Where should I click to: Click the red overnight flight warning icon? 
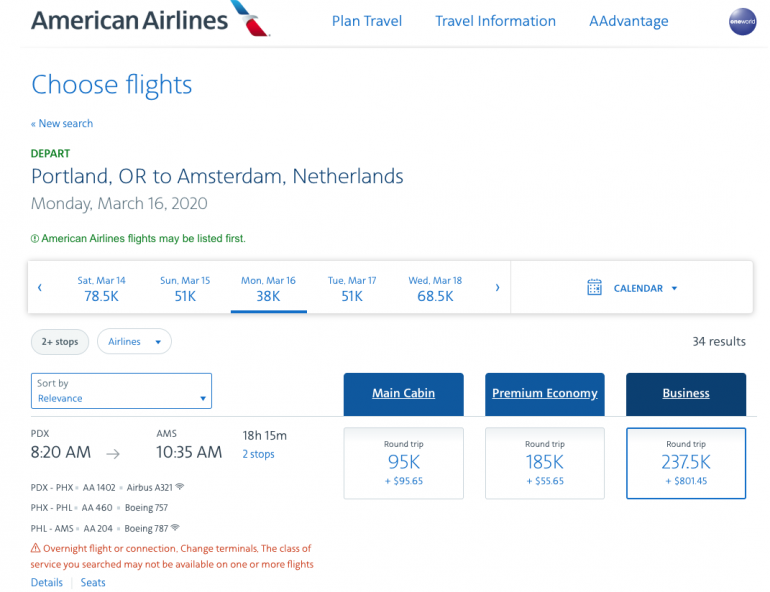[x=35, y=549]
